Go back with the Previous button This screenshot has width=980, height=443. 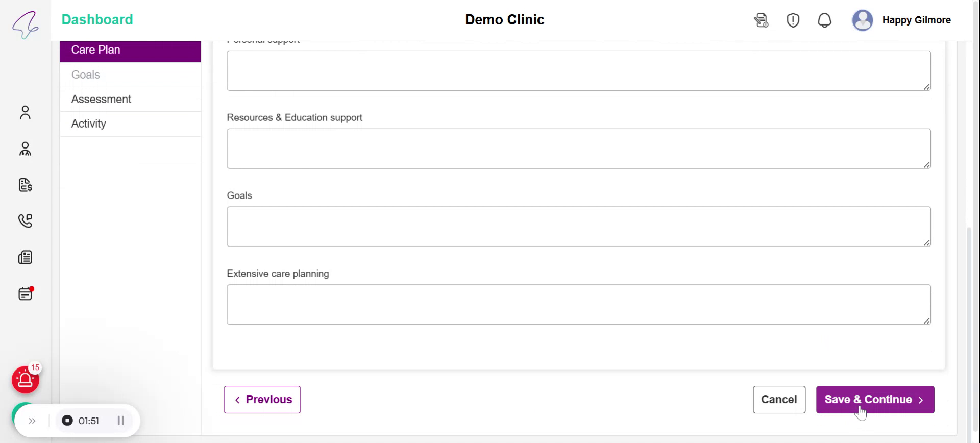pyautogui.click(x=262, y=400)
